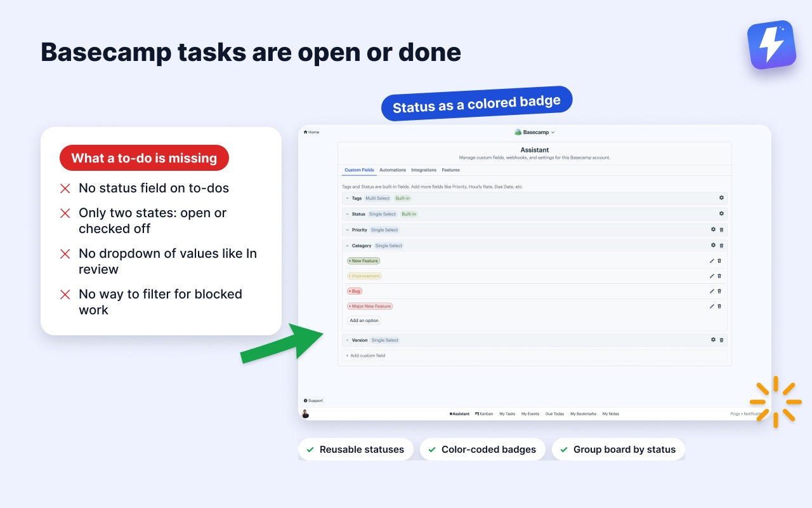Open Pings + Notifications
This screenshot has height=508, width=812.
point(747,414)
